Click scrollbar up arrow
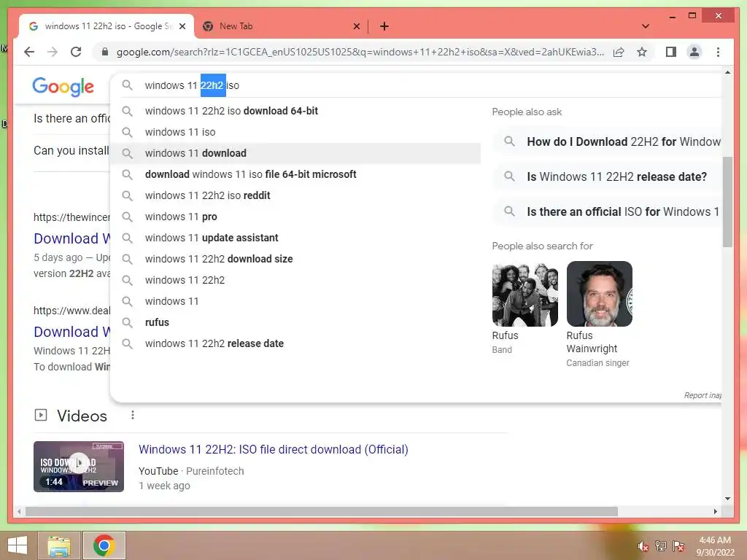 pos(727,72)
